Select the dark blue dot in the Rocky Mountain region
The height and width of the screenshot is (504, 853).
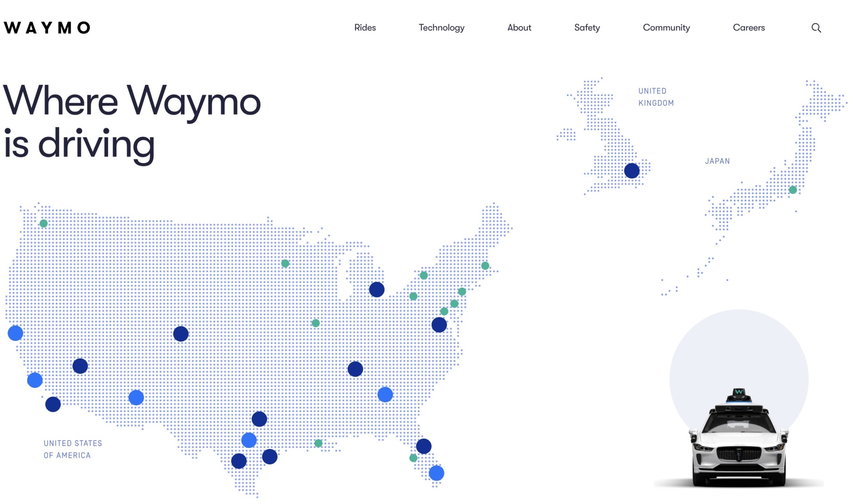tap(180, 334)
